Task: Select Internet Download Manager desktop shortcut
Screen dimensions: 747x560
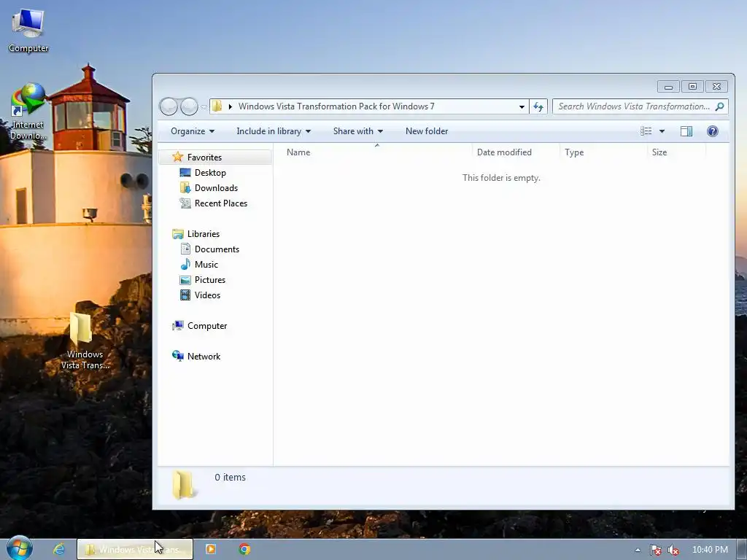Action: (x=28, y=112)
